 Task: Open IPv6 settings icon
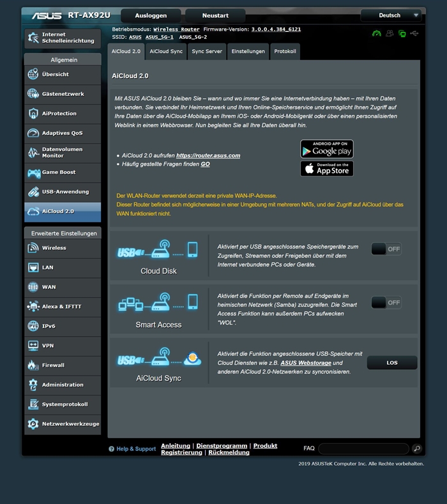coord(33,326)
